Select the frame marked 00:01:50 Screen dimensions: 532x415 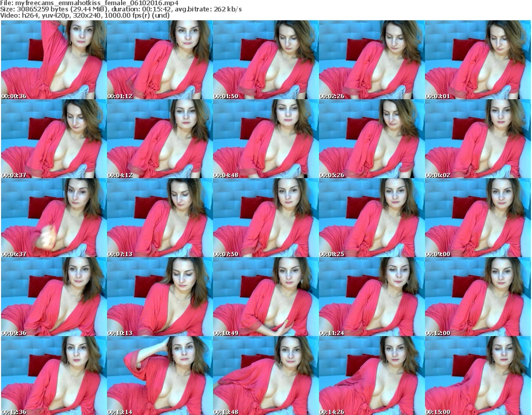265,60
